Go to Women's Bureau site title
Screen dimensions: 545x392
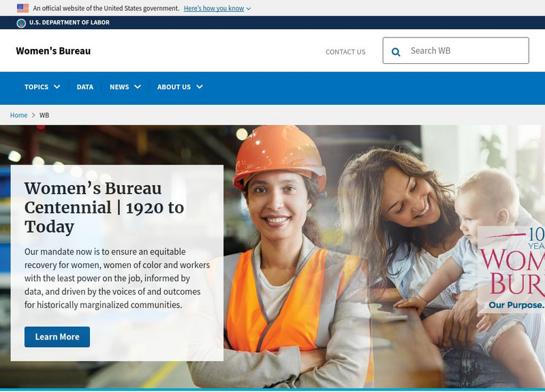point(53,51)
